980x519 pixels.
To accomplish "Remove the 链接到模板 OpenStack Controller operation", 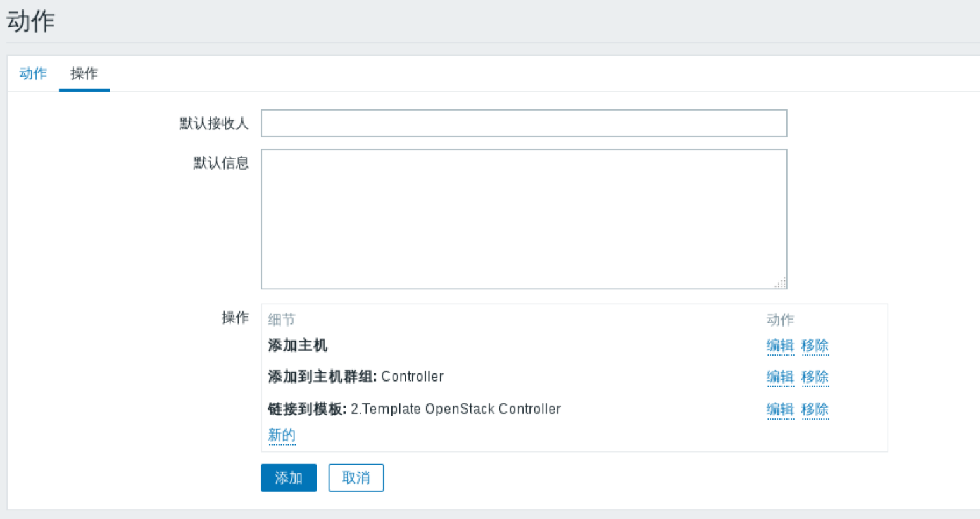I will (815, 410).
